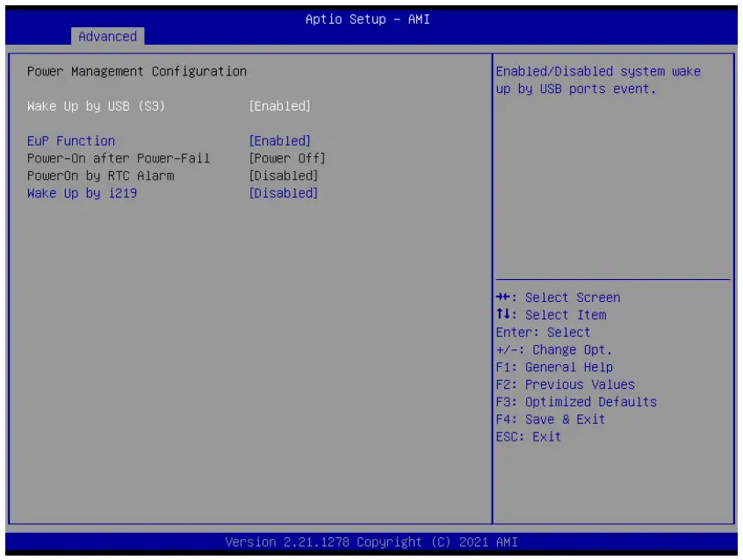Screen dimensions: 743x560
Task: Click F3: Optimized Defaults
Action: tap(576, 402)
